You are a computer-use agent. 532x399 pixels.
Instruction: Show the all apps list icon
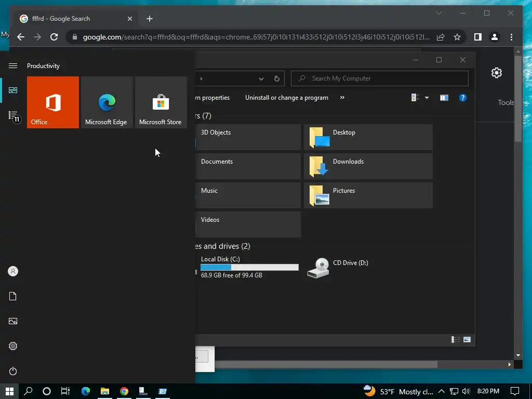[x=14, y=116]
